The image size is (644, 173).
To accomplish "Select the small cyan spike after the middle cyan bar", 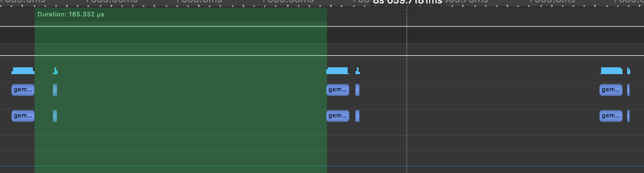I will coord(357,71).
